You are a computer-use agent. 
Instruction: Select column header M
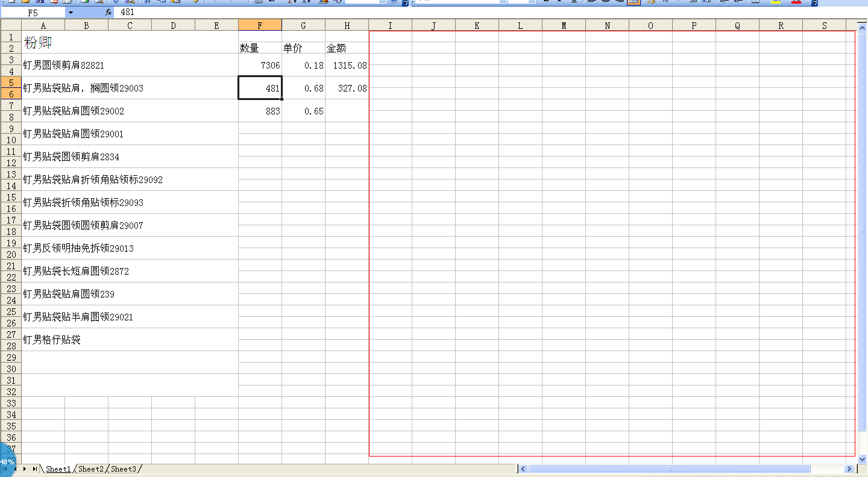pyautogui.click(x=564, y=25)
